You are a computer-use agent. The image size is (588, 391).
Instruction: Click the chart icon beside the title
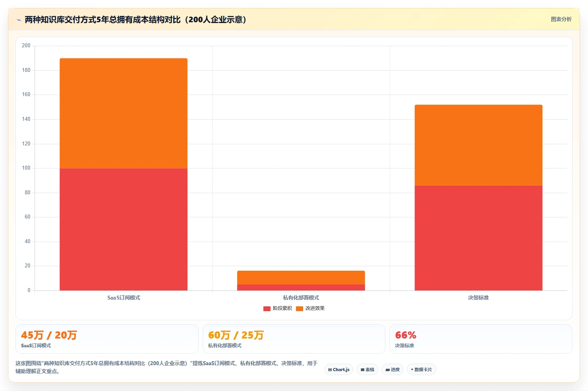19,20
